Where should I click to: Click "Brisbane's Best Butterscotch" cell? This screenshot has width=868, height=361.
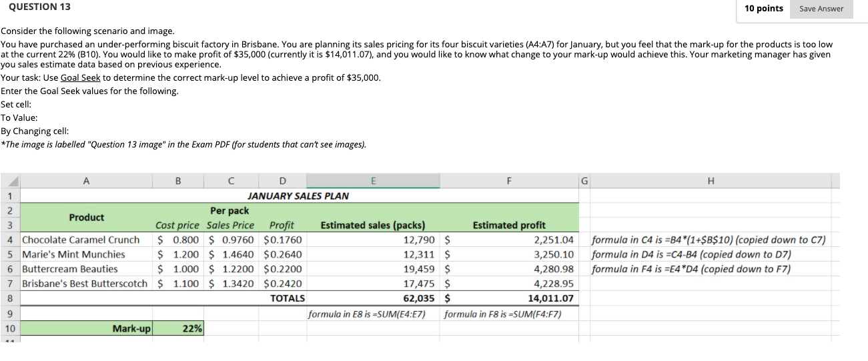(86, 284)
